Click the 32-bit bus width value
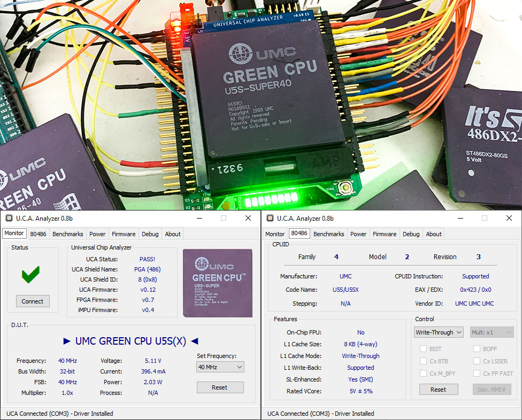This screenshot has width=522, height=420. pos(67,371)
